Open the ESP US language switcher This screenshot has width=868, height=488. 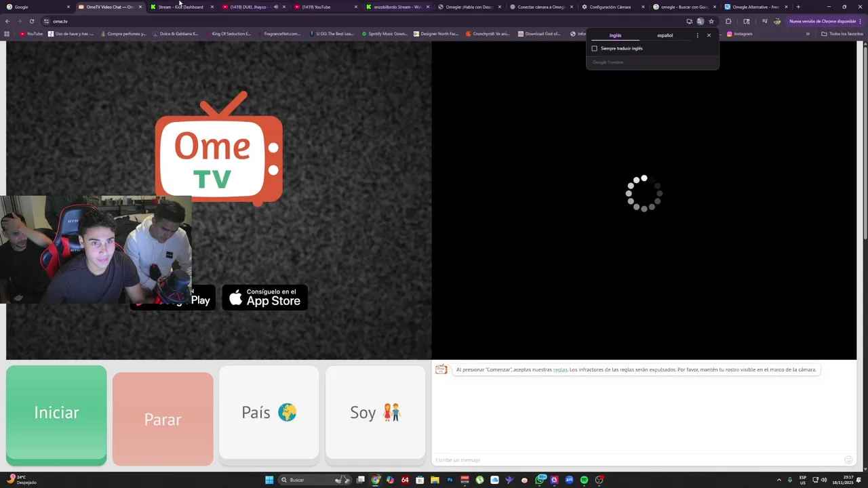(803, 480)
